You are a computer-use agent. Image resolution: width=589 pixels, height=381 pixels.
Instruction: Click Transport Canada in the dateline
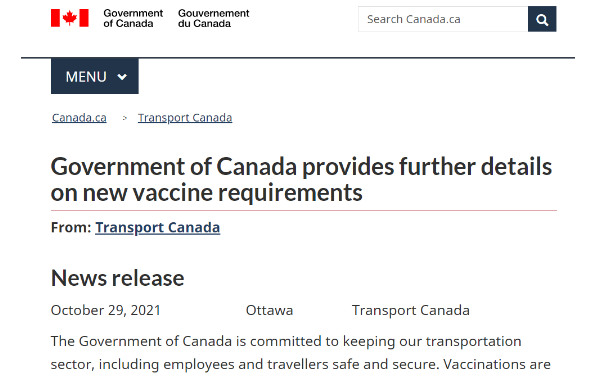411,310
